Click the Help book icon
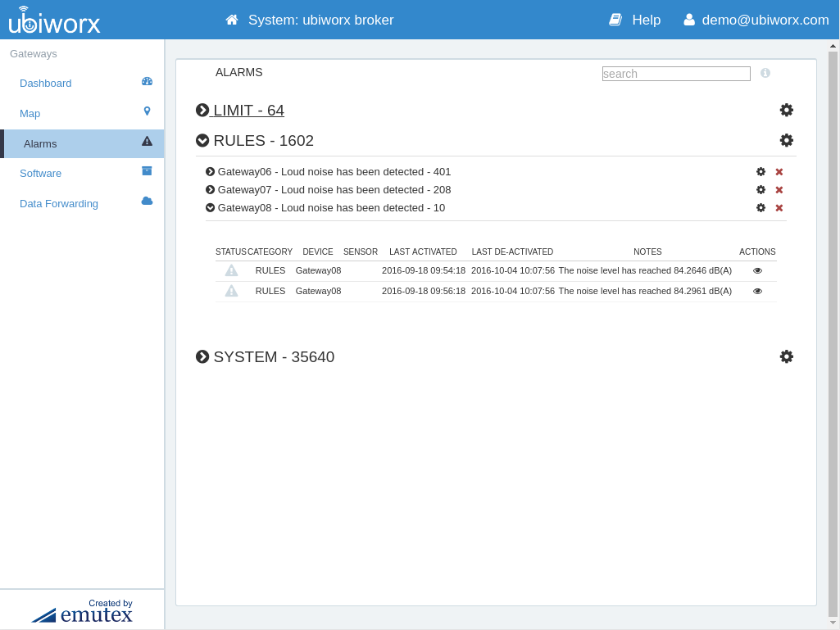 615,20
